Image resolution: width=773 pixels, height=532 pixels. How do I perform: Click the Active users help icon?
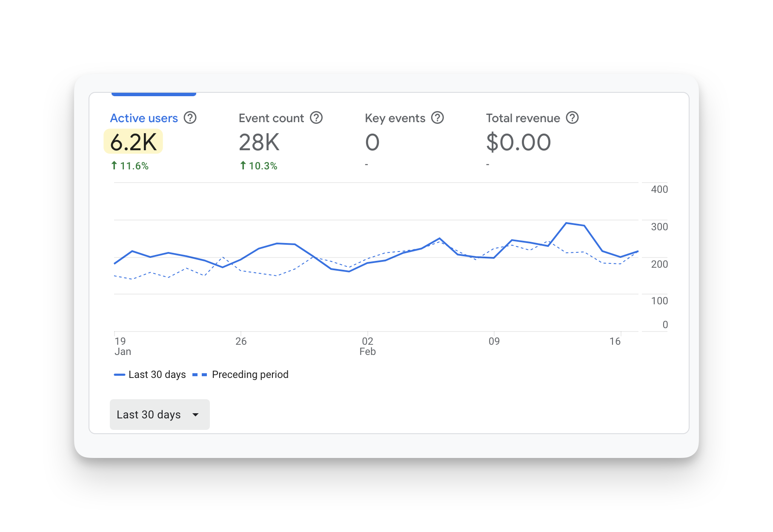tap(190, 118)
